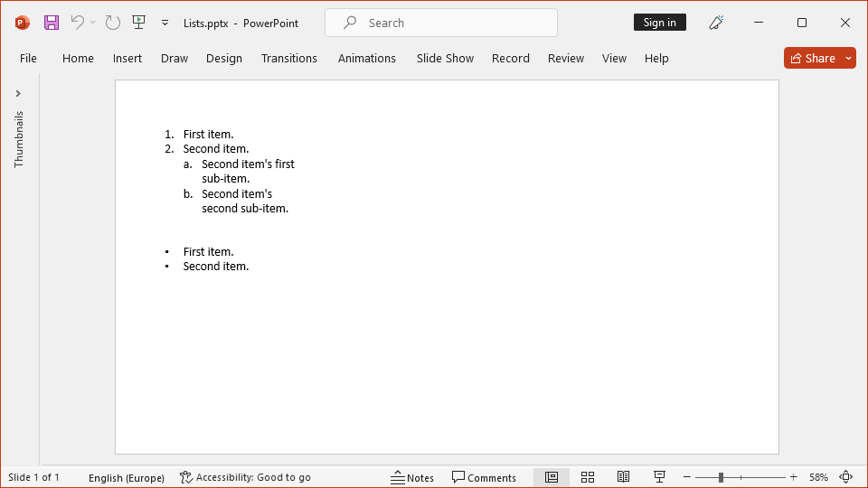868x488 pixels.
Task: Switch to Slide Sorter view
Action: coord(588,477)
